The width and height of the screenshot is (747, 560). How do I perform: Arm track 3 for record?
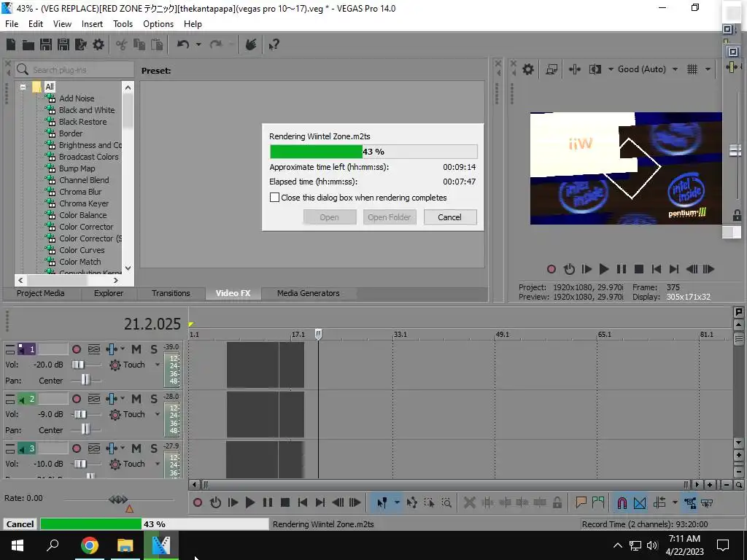[x=76, y=448]
